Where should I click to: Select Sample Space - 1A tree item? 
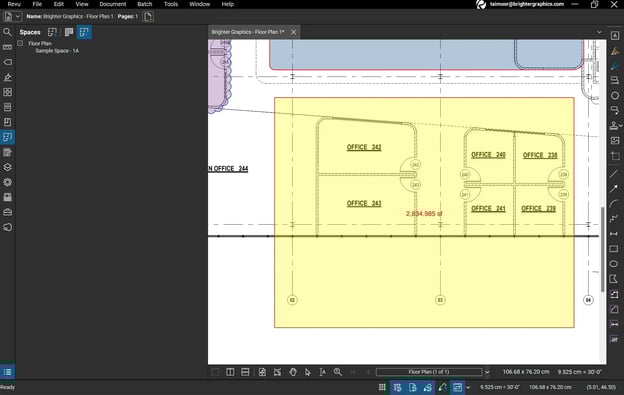tap(57, 51)
